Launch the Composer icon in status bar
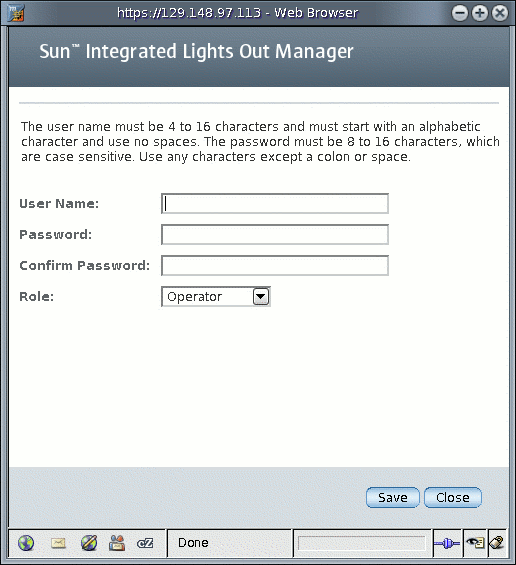The width and height of the screenshot is (516, 565). click(89, 543)
